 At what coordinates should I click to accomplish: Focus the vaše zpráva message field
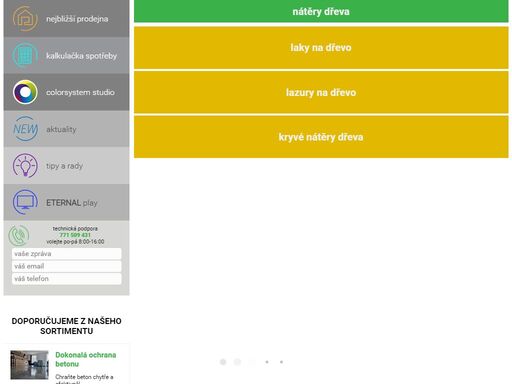[x=67, y=254]
